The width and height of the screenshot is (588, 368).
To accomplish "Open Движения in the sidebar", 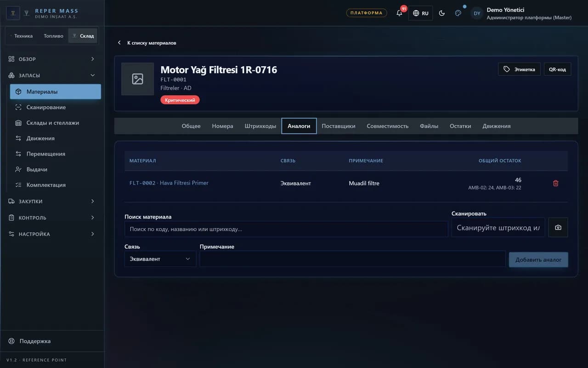I will (56, 138).
